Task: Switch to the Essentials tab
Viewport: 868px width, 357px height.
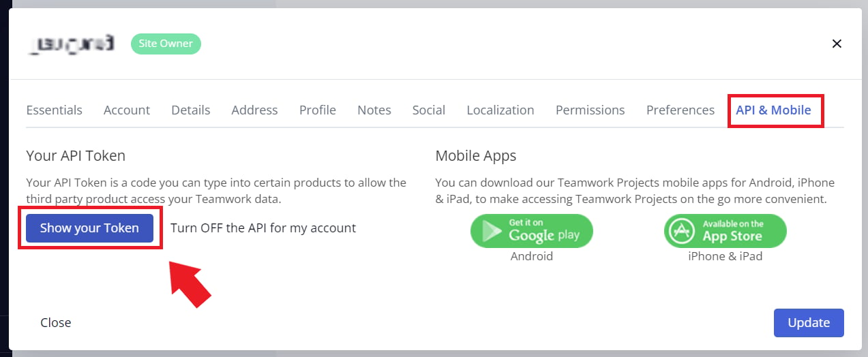Action: click(x=54, y=110)
